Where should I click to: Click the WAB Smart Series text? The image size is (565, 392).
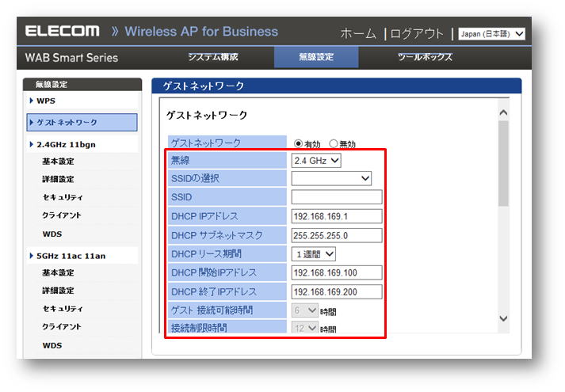71,58
